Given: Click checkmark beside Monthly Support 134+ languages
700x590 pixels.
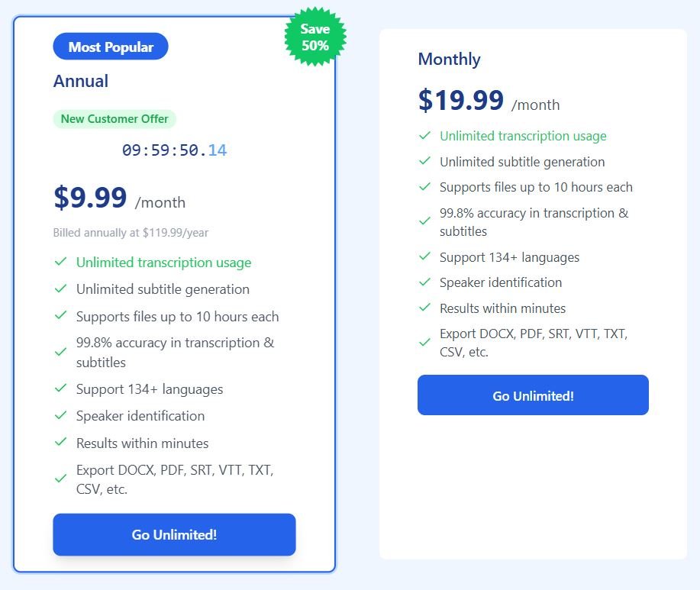Looking at the screenshot, I should 424,256.
